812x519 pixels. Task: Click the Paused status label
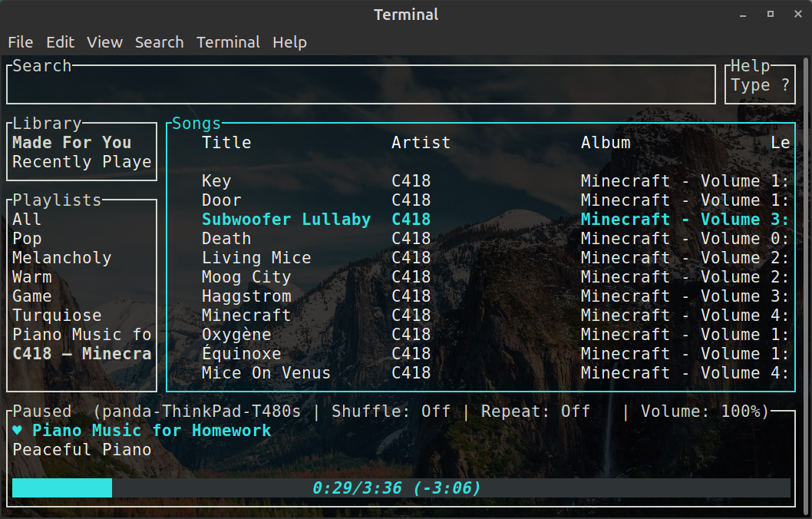42,412
